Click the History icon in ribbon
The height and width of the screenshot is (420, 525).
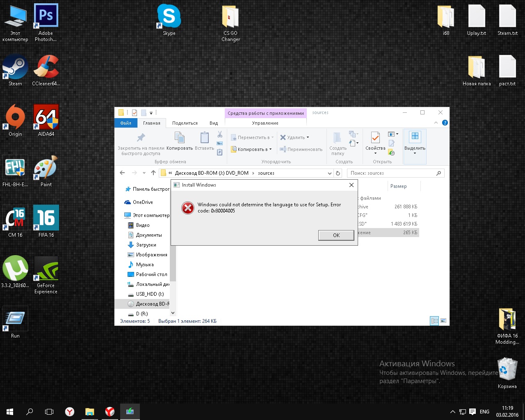pos(391,153)
